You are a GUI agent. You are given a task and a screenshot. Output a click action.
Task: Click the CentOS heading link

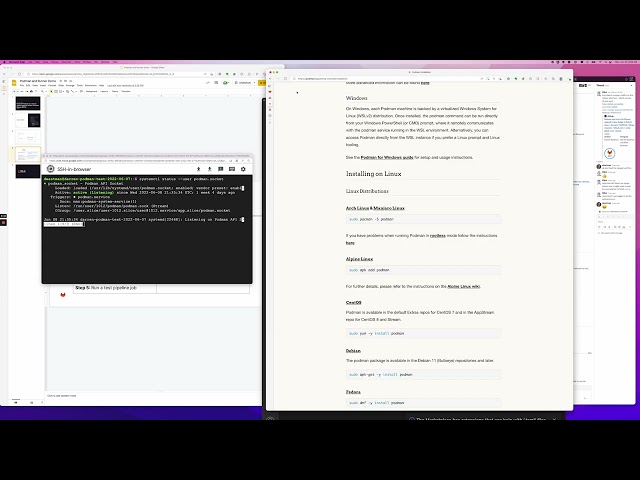[x=353, y=302]
